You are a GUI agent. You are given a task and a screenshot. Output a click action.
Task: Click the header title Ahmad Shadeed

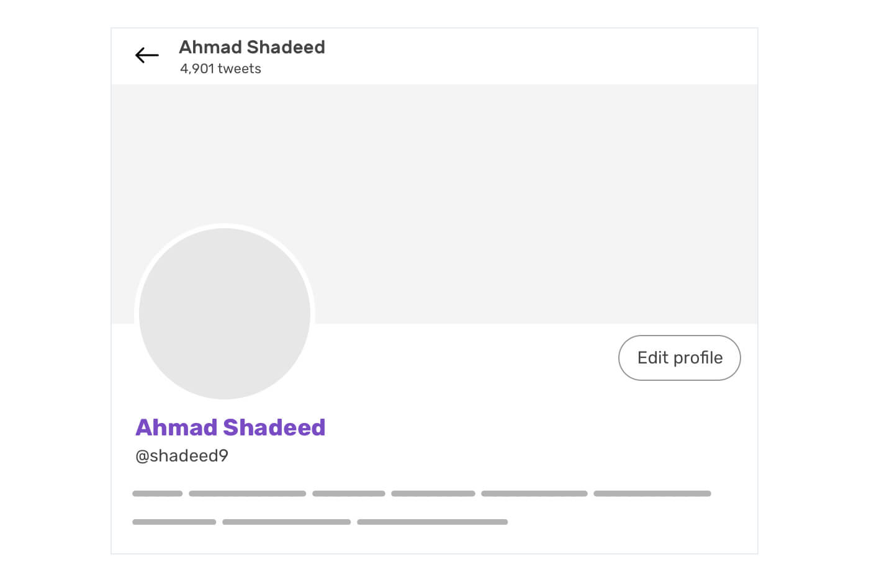pyautogui.click(x=252, y=47)
